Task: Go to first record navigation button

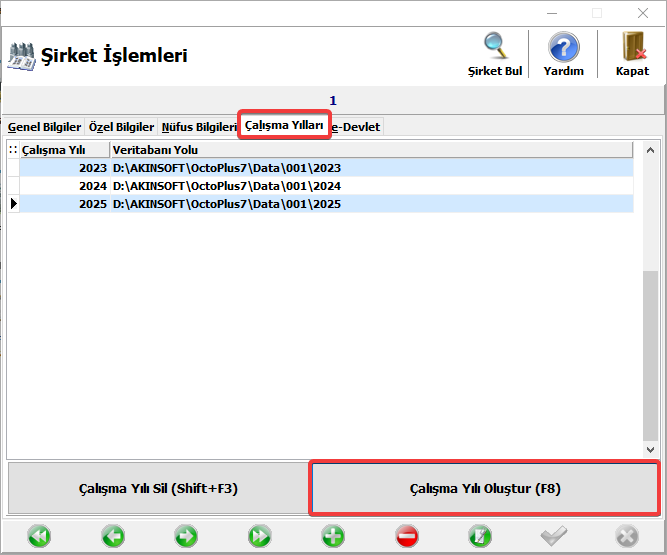Action: (39, 536)
